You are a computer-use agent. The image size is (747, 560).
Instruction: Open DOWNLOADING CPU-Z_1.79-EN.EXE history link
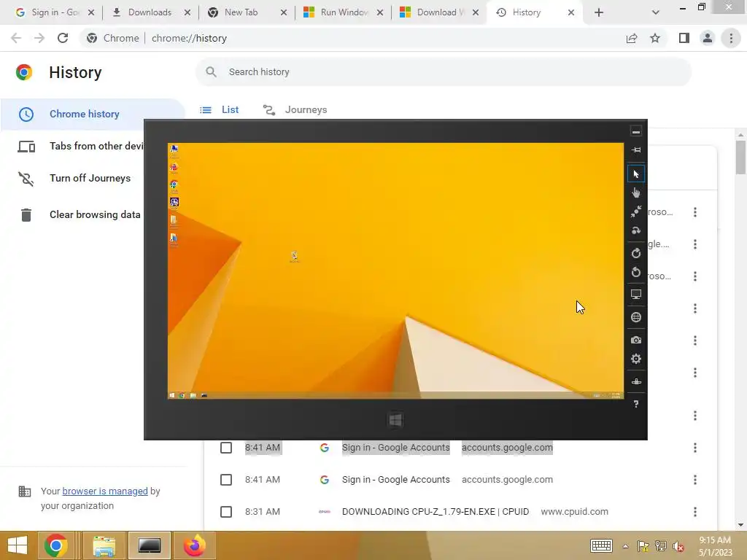pyautogui.click(x=436, y=512)
